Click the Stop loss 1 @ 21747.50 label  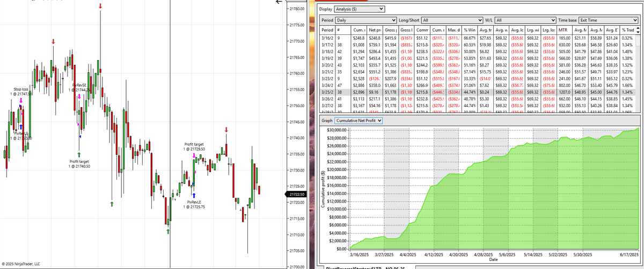pyautogui.click(x=21, y=92)
